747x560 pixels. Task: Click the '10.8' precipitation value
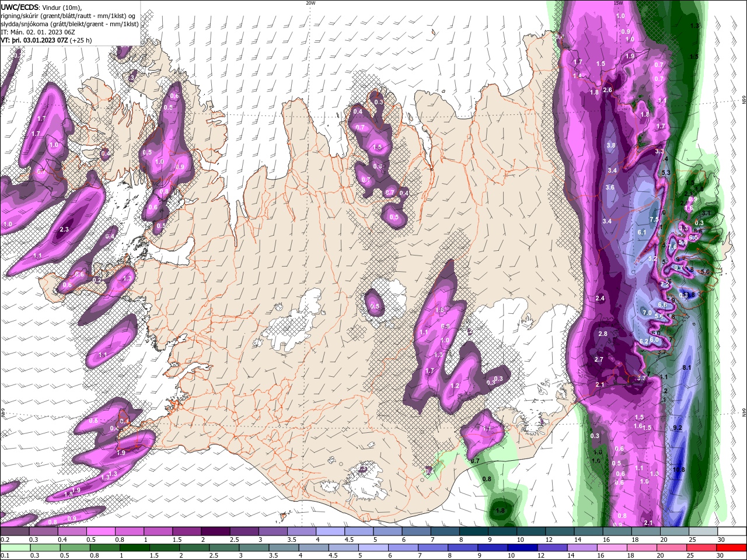[x=679, y=470]
